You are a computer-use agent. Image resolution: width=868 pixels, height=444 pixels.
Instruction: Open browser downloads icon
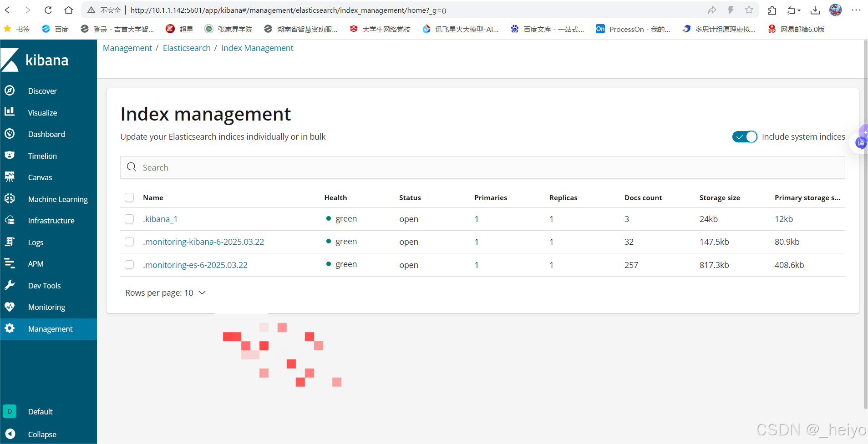815,10
